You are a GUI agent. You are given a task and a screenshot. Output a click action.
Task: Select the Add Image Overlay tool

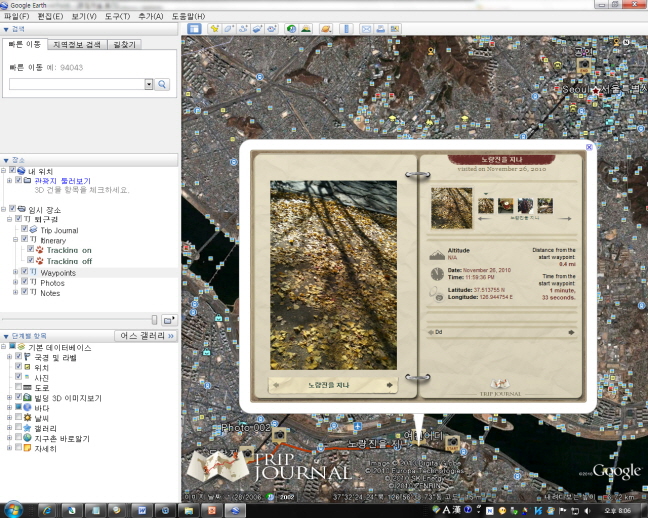[257, 29]
